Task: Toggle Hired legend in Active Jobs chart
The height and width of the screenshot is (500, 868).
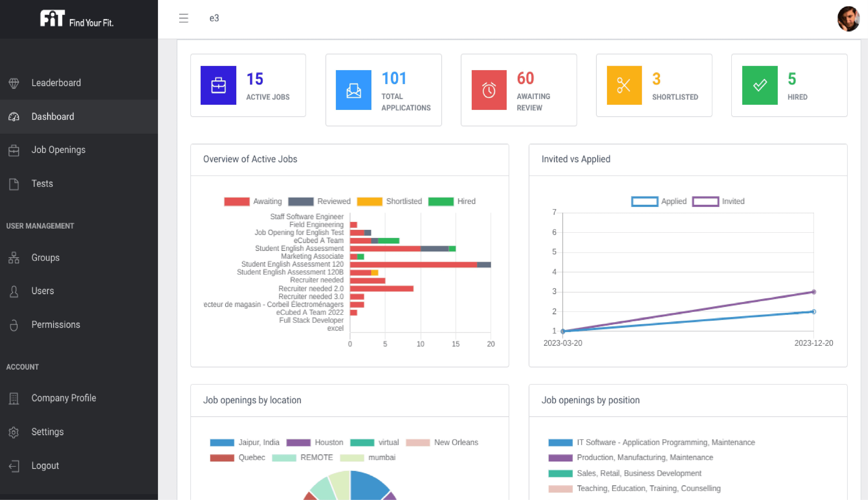Action: click(x=452, y=201)
